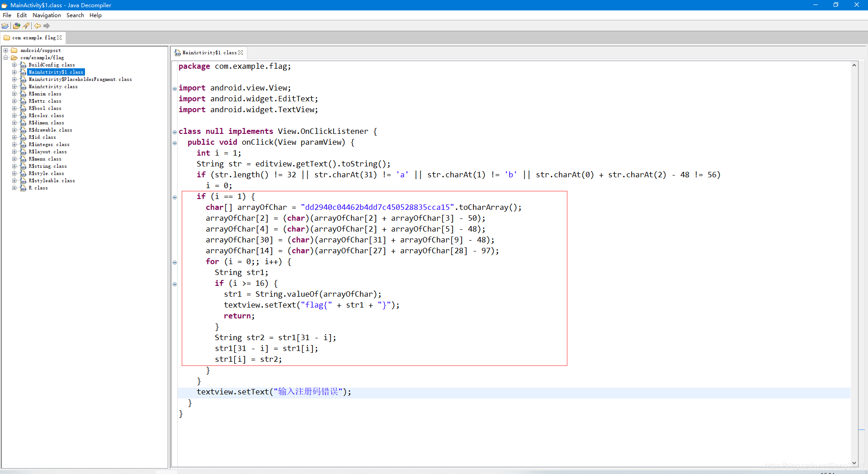The width and height of the screenshot is (868, 474).
Task: Open R$anim.class in the tree
Action: [x=45, y=94]
